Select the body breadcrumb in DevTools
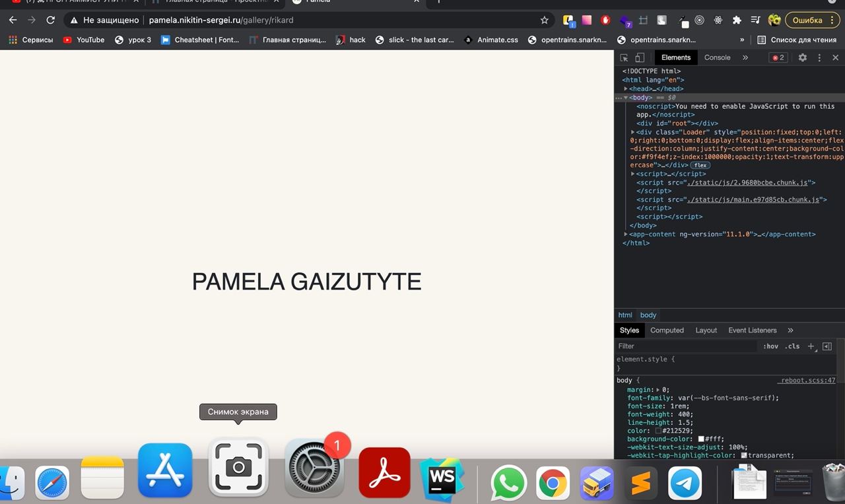Image resolution: width=845 pixels, height=504 pixels. tap(648, 315)
